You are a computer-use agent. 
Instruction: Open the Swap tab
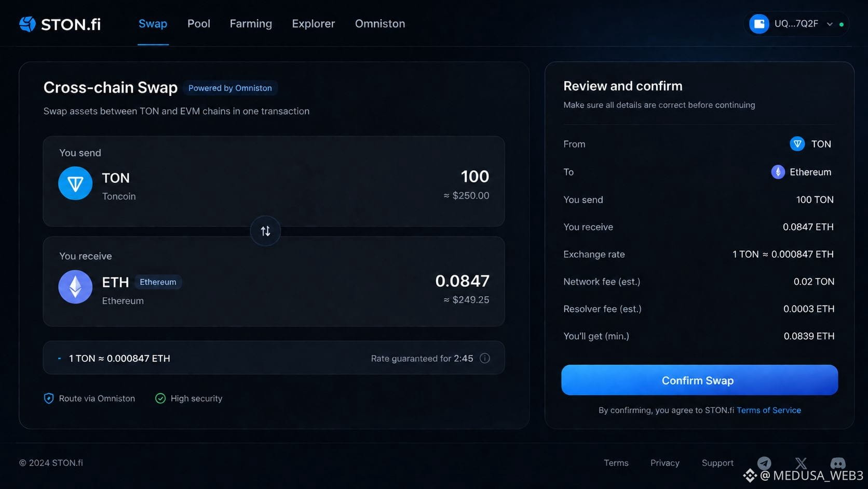click(x=153, y=23)
